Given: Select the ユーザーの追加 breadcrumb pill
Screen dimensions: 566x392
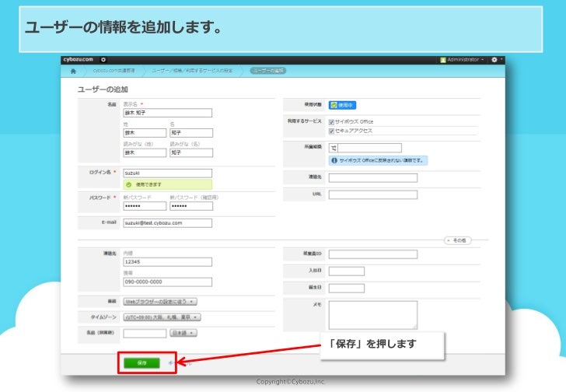Looking at the screenshot, I should pyautogui.click(x=268, y=71).
